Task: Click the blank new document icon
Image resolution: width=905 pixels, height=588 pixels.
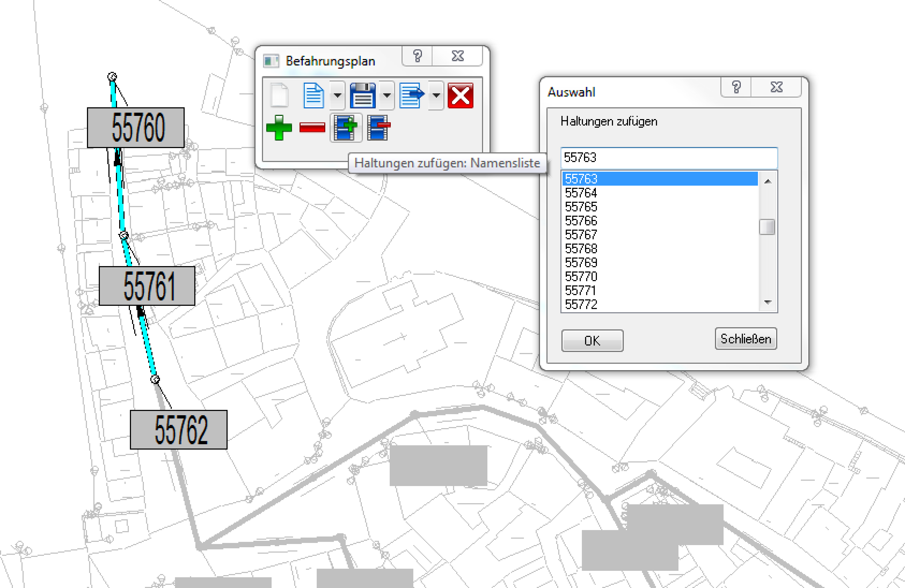Action: 279,95
